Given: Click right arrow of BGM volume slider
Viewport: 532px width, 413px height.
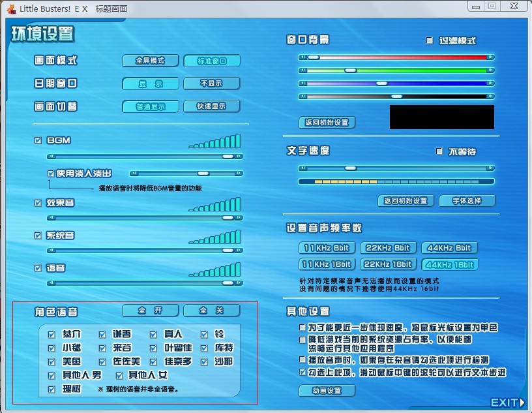Looking at the screenshot, I should [x=239, y=156].
